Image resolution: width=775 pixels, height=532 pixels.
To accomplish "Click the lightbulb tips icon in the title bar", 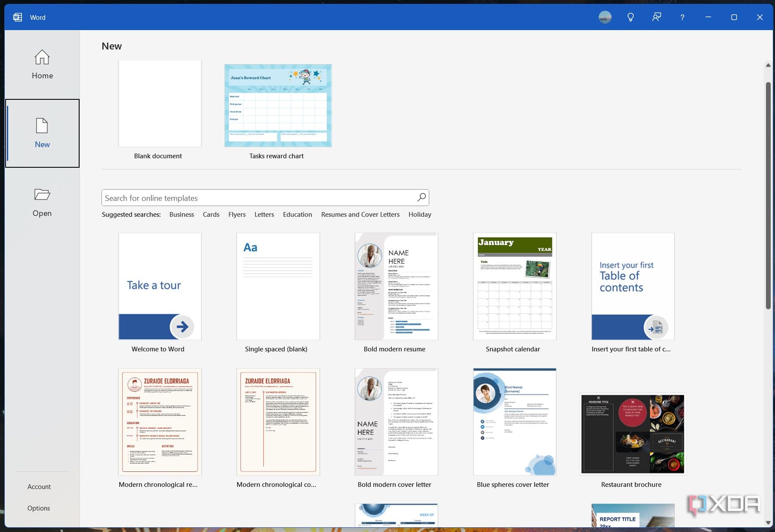I will (x=630, y=17).
